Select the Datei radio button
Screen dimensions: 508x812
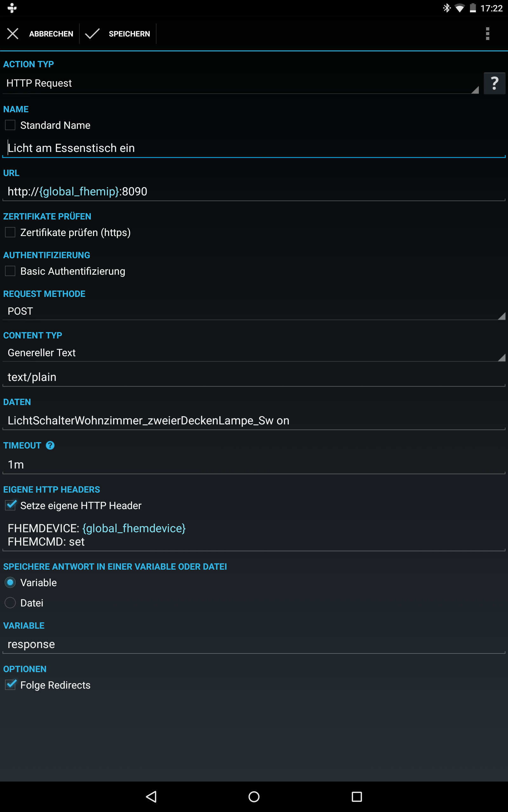[10, 603]
